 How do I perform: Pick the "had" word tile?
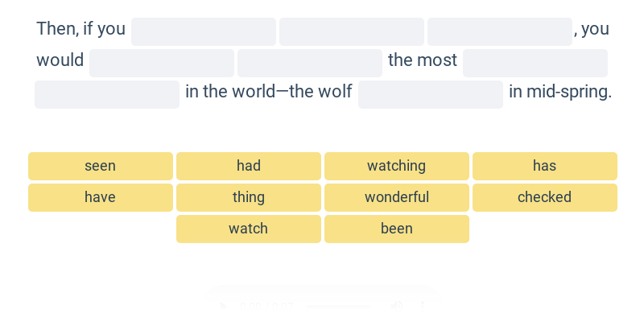(x=249, y=166)
